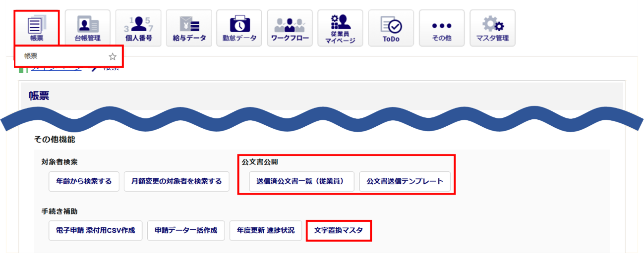Open 公文書送信テンプレート
The image size is (644, 253).
click(405, 182)
